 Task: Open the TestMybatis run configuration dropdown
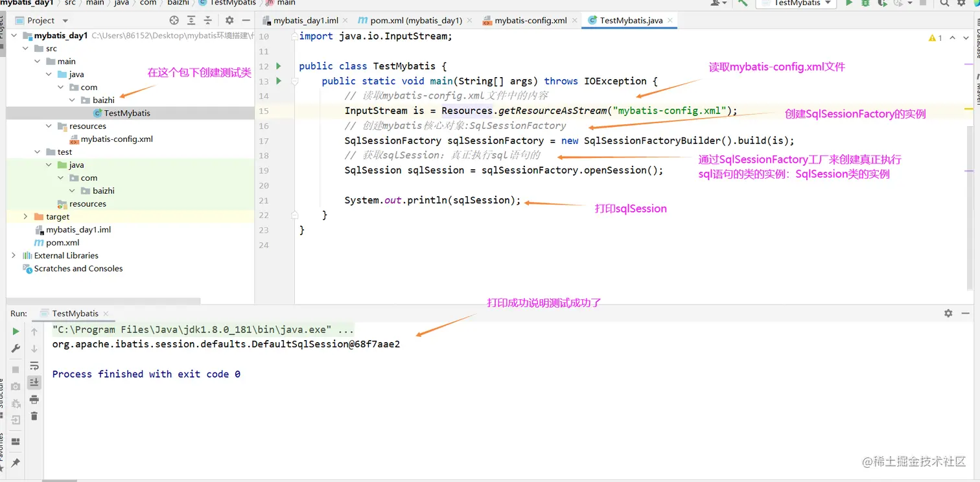click(x=797, y=3)
